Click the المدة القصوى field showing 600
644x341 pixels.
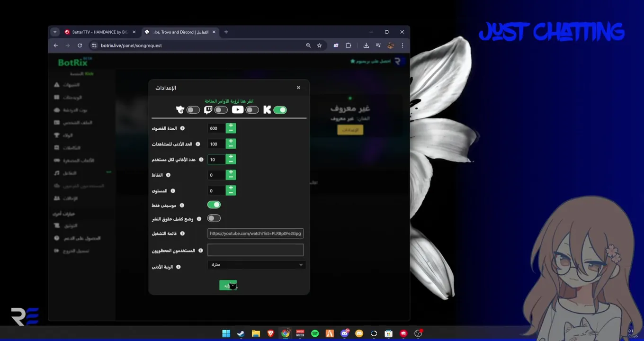pyautogui.click(x=216, y=128)
